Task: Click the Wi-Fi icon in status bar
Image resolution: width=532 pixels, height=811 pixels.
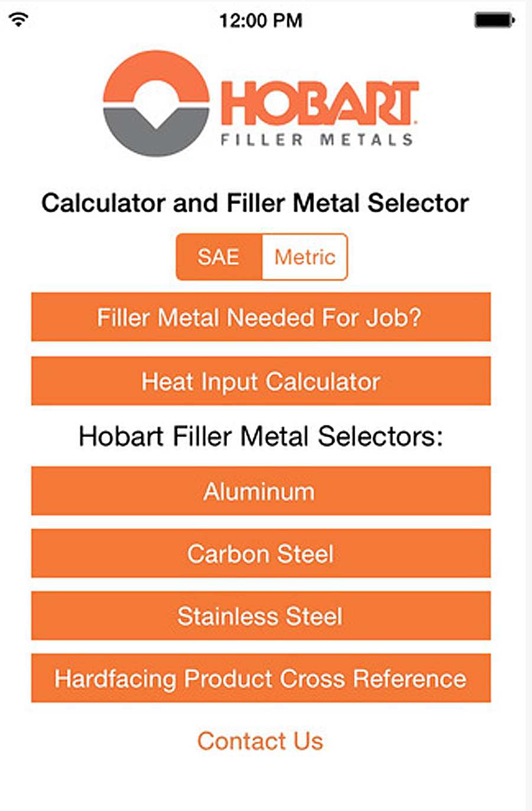Action: [19, 19]
